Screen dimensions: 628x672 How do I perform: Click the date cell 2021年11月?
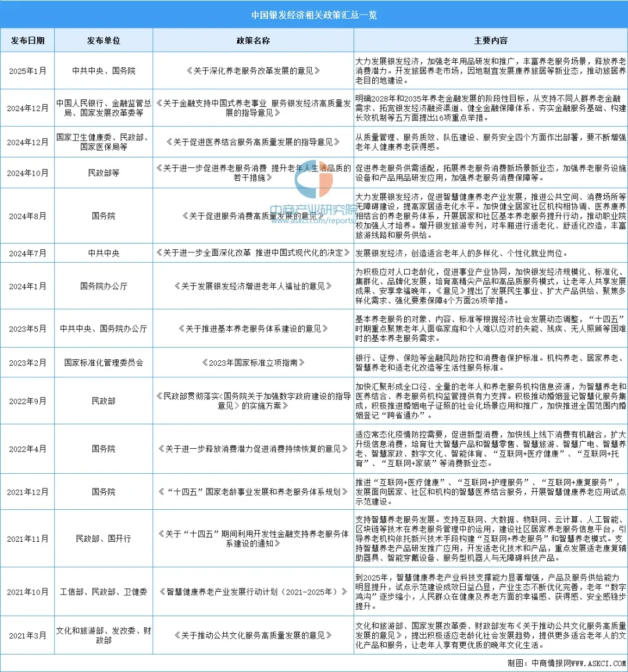click(x=27, y=539)
